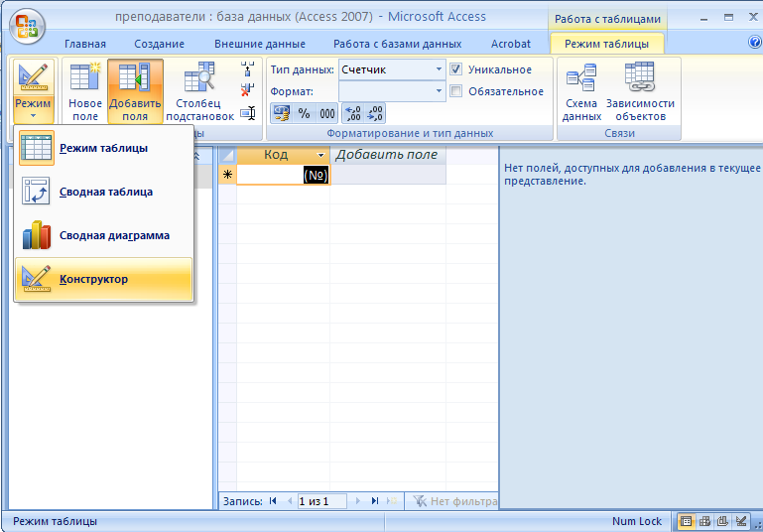Switch to PivotChart view in status bar
Screen dimensions: 763x532
tap(722, 522)
